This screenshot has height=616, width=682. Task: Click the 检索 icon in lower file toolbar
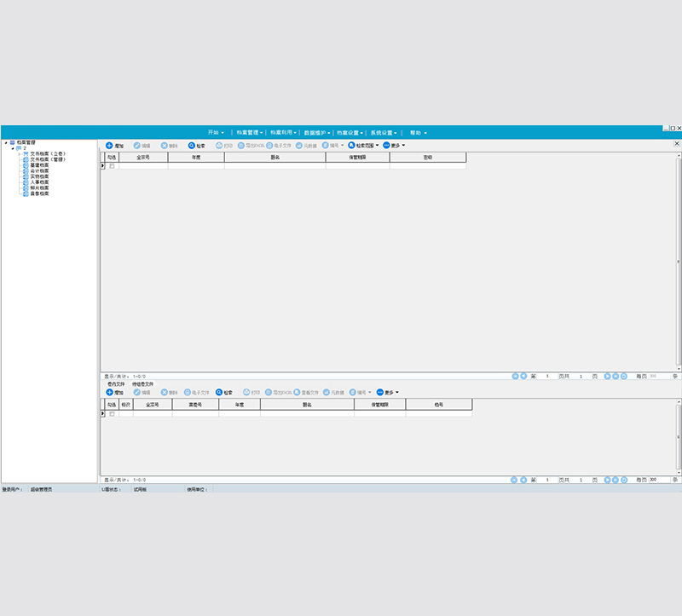pyautogui.click(x=219, y=392)
